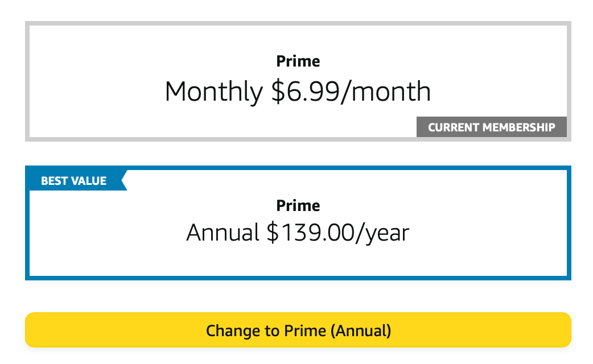The width and height of the screenshot is (593, 364).
Task: Click the word Monthly in the top card
Action: tap(213, 92)
